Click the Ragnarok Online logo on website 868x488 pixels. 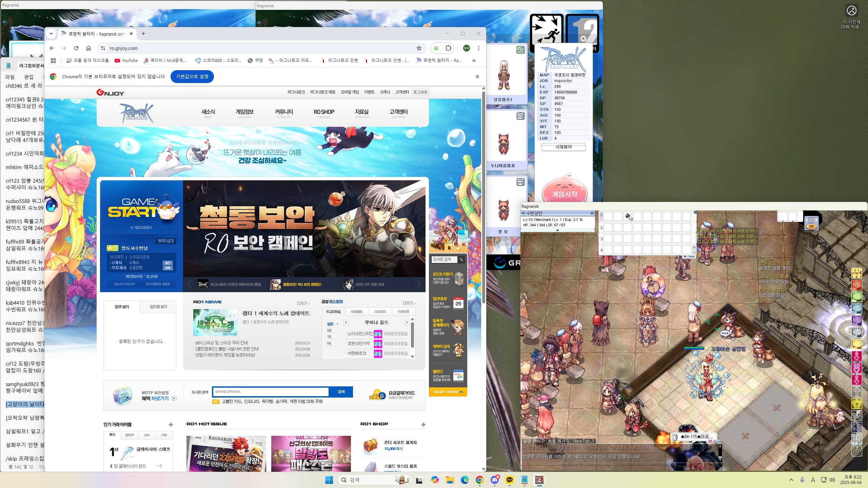pos(136,113)
